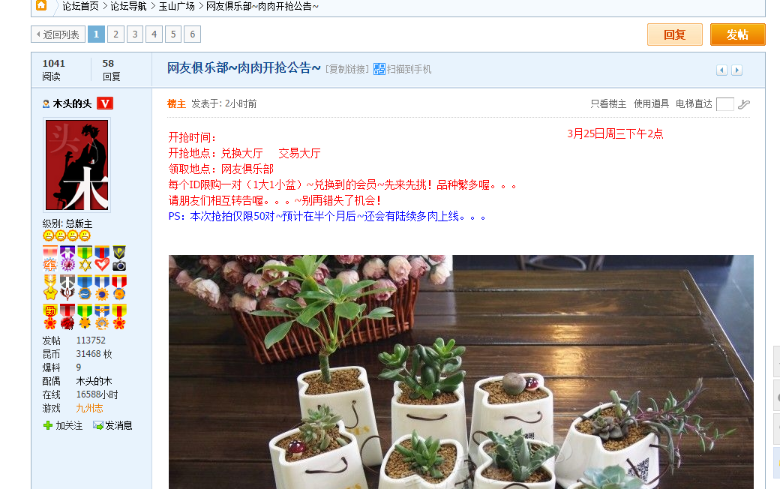Click the 发消息 envelope icon
Screen dimensions: 780x489
point(98,425)
